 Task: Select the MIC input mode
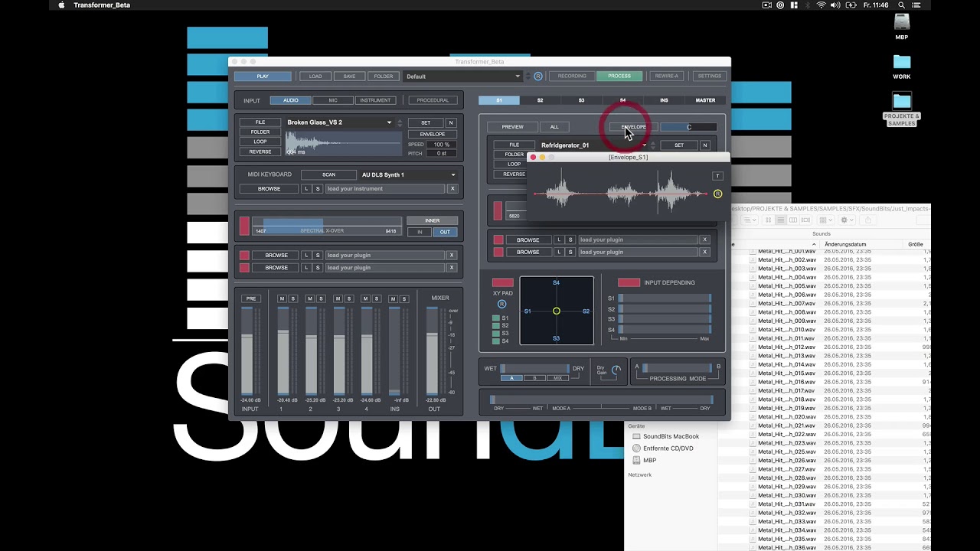333,100
